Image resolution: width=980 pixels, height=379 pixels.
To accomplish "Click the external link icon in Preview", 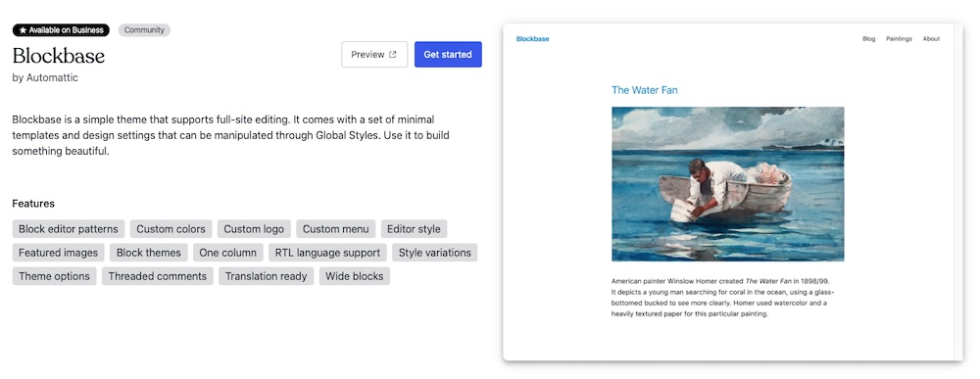I will point(393,54).
